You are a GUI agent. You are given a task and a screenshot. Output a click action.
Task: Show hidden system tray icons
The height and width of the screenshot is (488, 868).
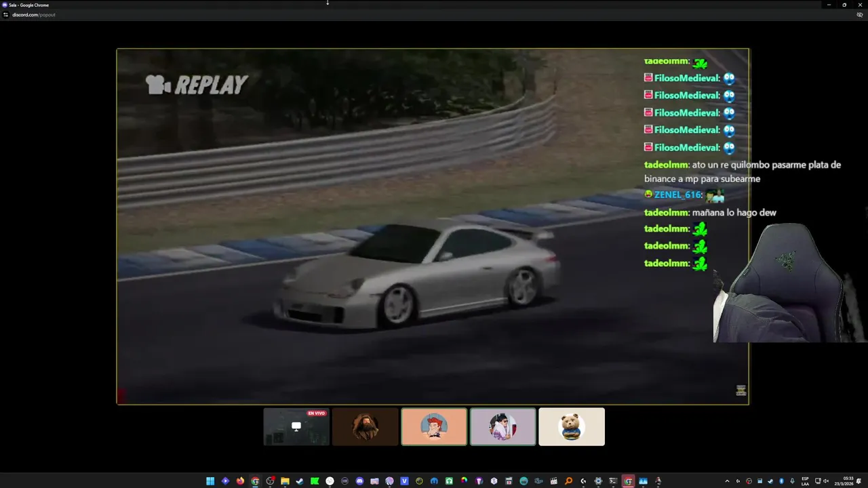[x=727, y=481]
